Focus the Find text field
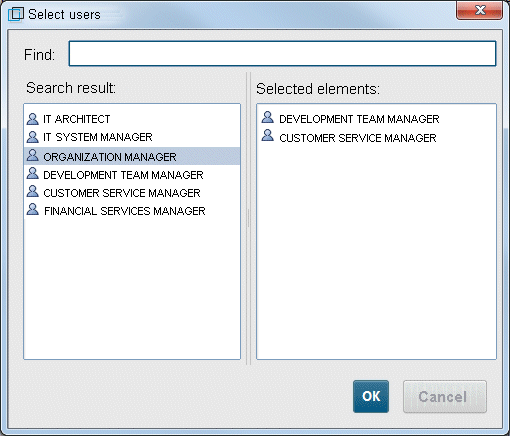Image resolution: width=510 pixels, height=436 pixels. click(x=282, y=53)
